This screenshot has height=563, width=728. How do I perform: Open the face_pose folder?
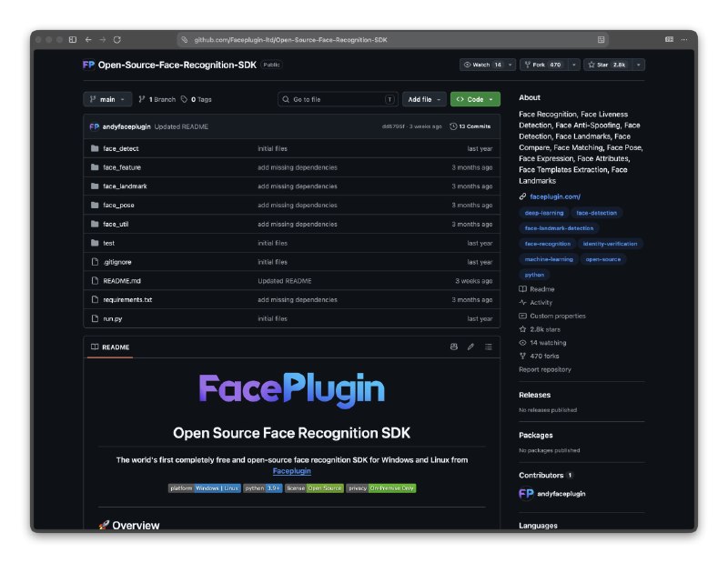click(118, 206)
